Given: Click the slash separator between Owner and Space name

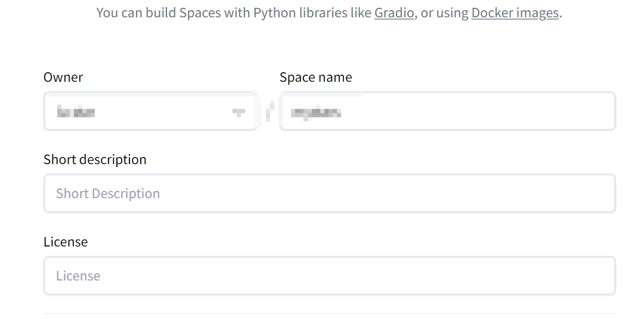Looking at the screenshot, I should click(x=269, y=112).
